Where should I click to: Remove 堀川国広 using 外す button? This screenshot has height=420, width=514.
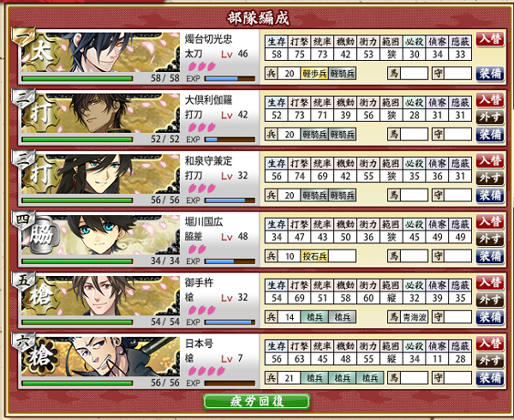[x=490, y=239]
